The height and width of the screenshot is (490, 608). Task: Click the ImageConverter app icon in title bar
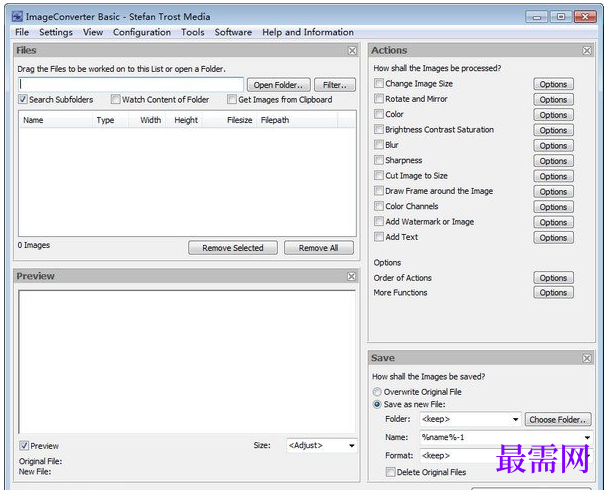[17, 17]
